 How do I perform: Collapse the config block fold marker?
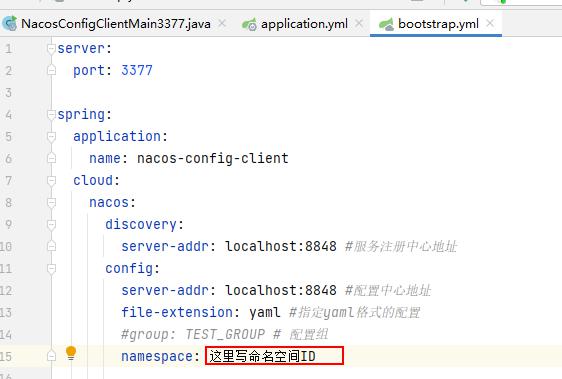(x=51, y=269)
